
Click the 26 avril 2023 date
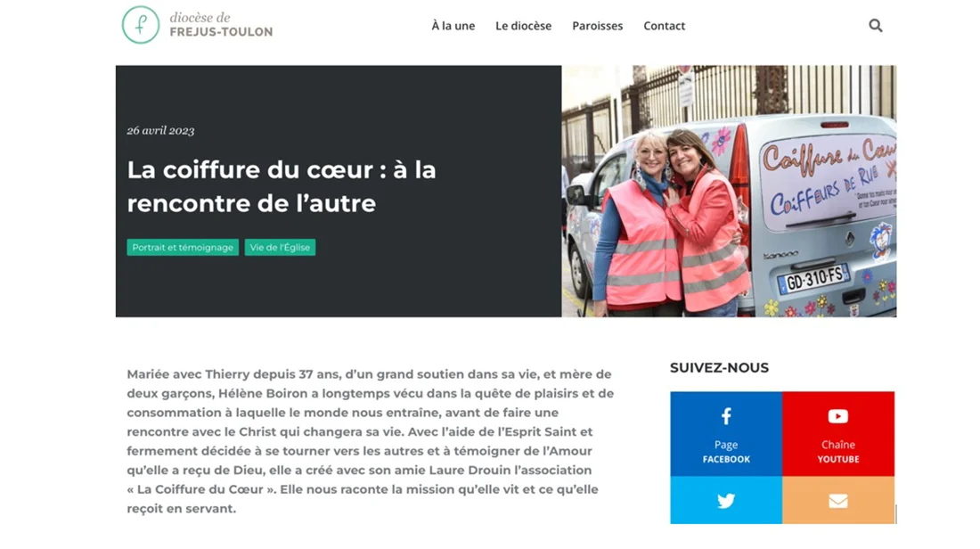(x=160, y=131)
